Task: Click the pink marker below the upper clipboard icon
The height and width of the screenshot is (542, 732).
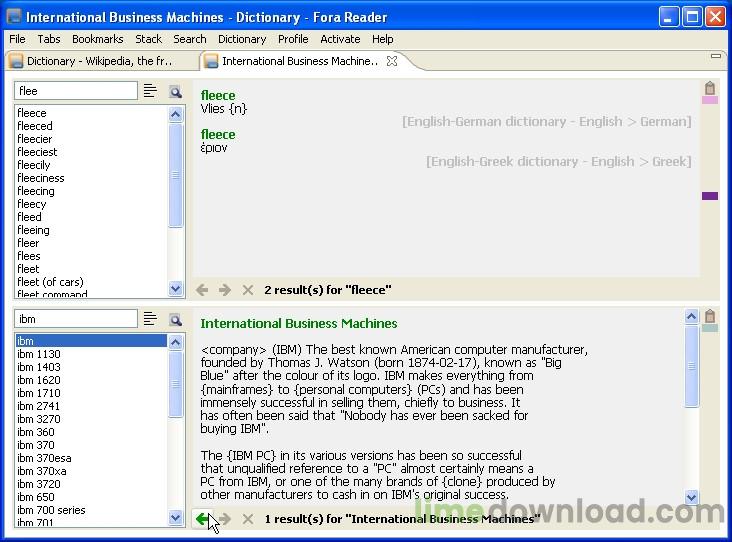Action: click(710, 100)
